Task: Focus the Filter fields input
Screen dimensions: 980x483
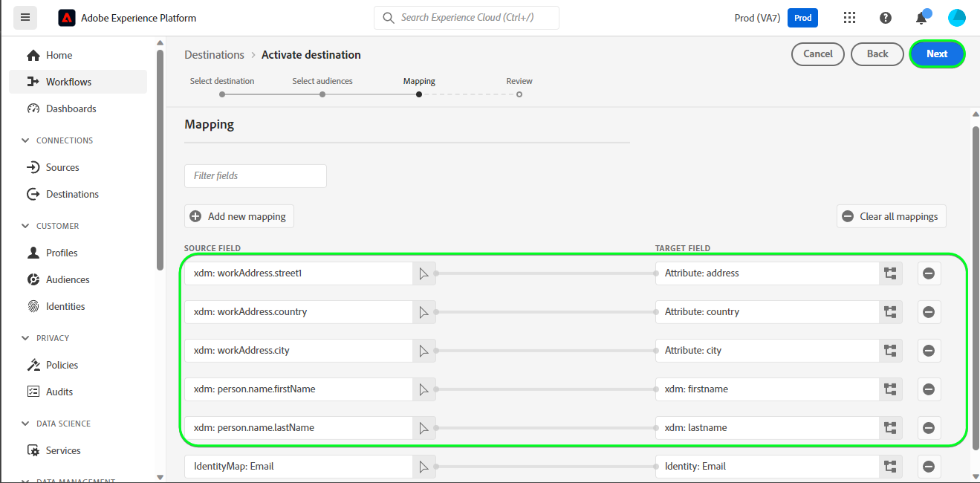Action: (256, 176)
